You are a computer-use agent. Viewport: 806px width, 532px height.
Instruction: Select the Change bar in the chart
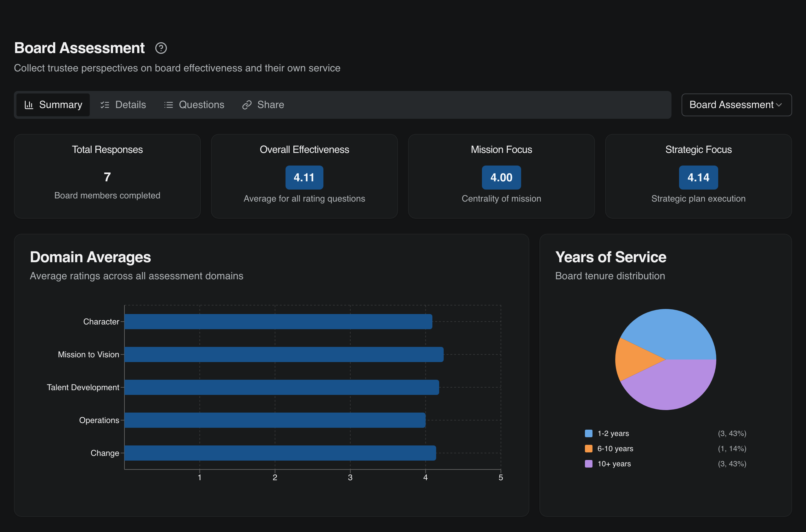280,453
